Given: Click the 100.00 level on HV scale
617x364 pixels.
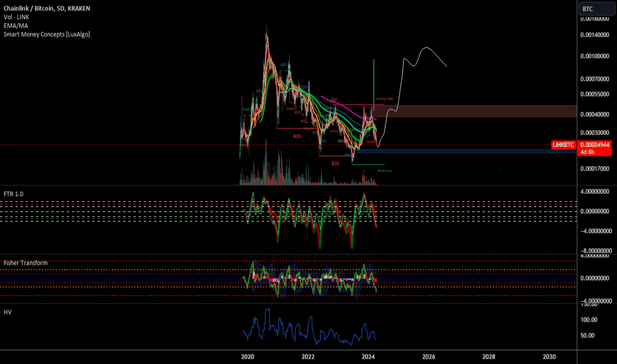Looking at the screenshot, I should [x=589, y=320].
